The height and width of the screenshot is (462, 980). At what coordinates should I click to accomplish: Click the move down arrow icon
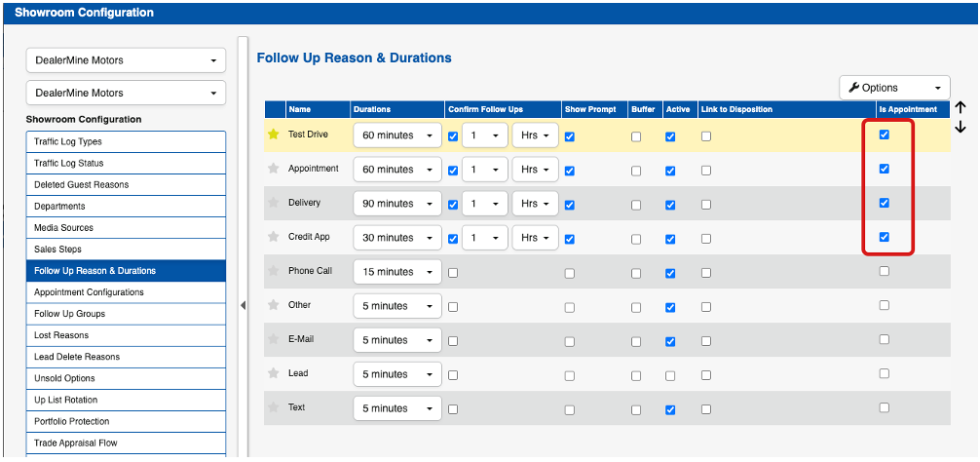961,128
